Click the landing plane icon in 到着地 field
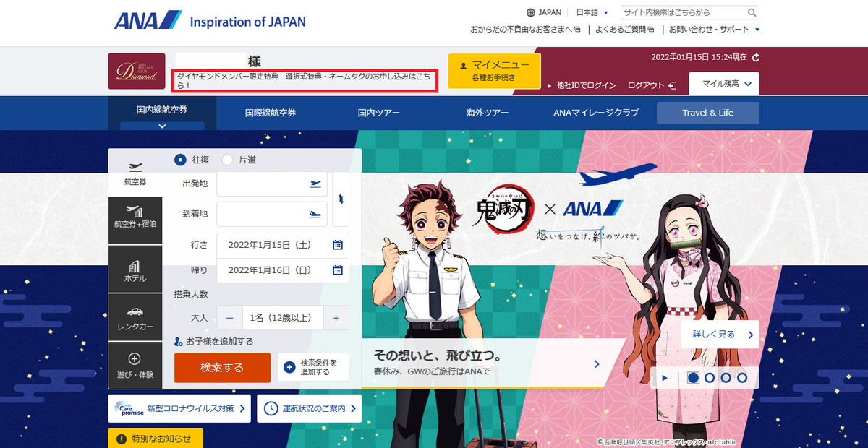The width and height of the screenshot is (868, 448). [315, 213]
